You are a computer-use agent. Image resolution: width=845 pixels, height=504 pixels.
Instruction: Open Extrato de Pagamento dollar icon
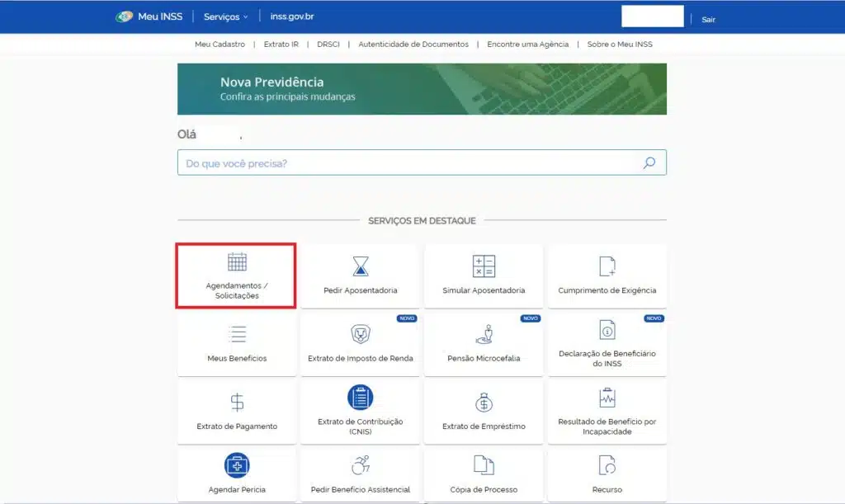[x=237, y=403]
